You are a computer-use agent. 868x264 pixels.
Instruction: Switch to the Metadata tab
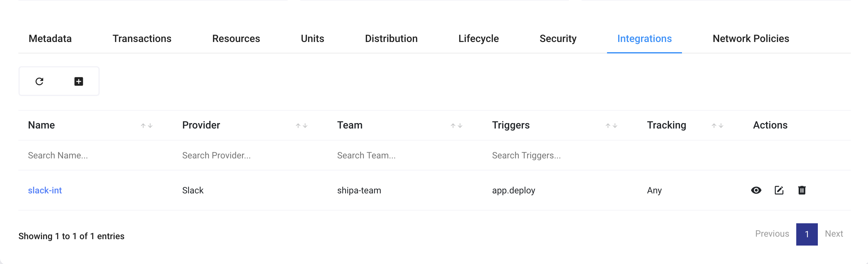click(50, 38)
